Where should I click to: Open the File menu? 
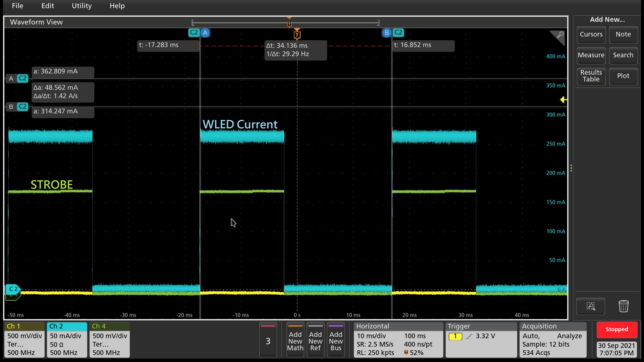(x=17, y=6)
